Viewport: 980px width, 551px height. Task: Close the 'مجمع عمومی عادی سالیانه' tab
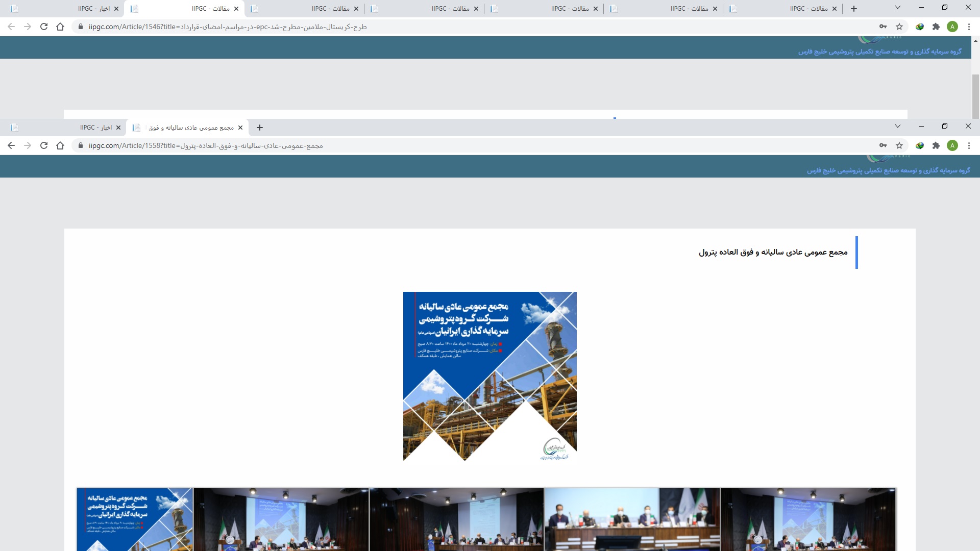240,128
